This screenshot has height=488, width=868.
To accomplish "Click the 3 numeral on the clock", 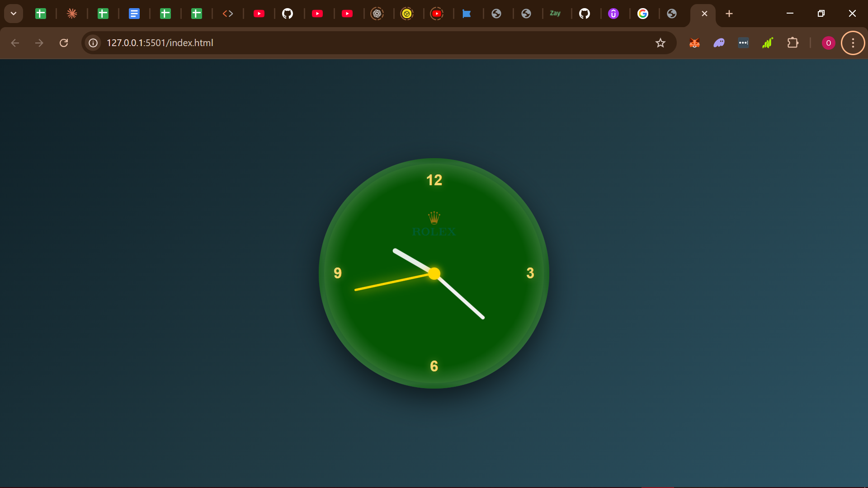I will pos(530,273).
